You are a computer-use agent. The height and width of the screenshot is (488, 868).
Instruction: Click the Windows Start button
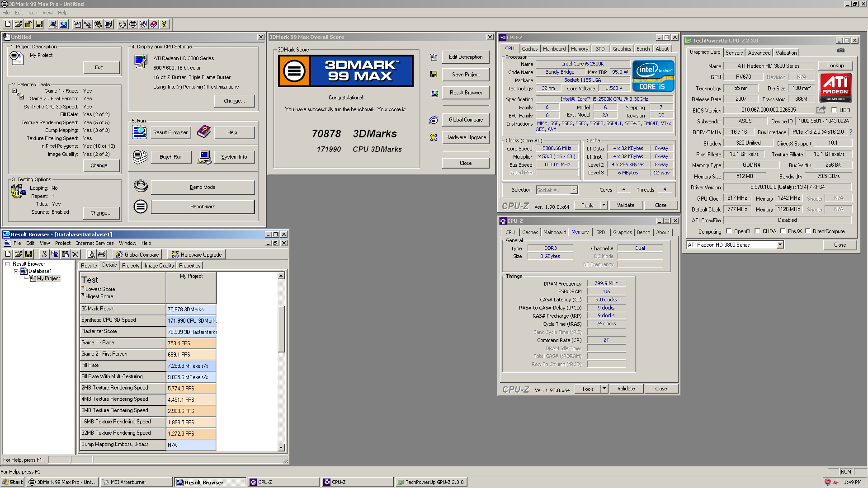point(13,482)
